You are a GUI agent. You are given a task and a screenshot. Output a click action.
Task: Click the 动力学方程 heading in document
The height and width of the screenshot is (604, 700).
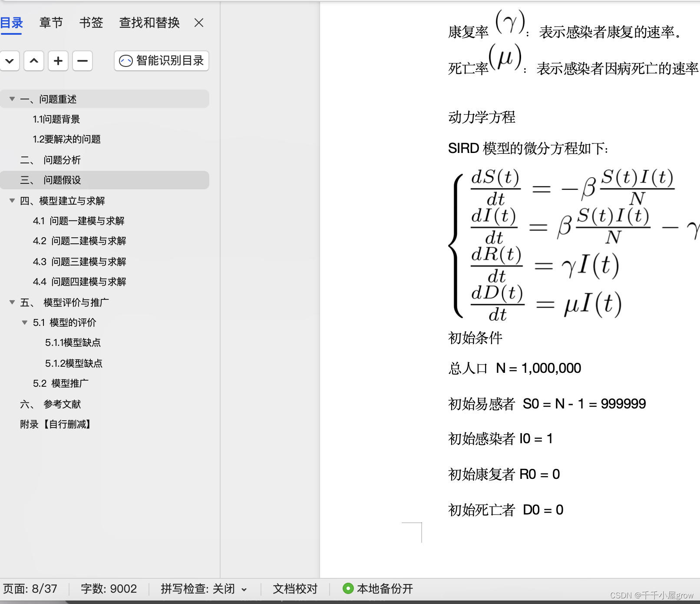[482, 117]
